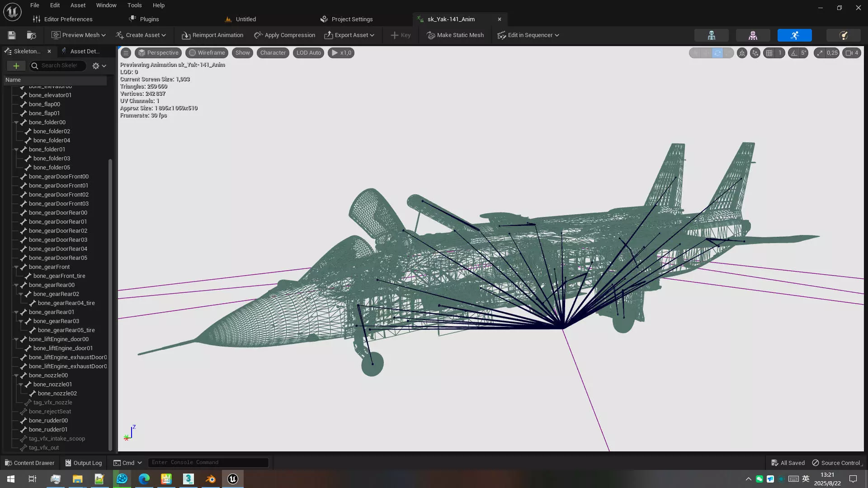Open the Cmd console type dropdown
The image size is (868, 488).
(x=127, y=463)
